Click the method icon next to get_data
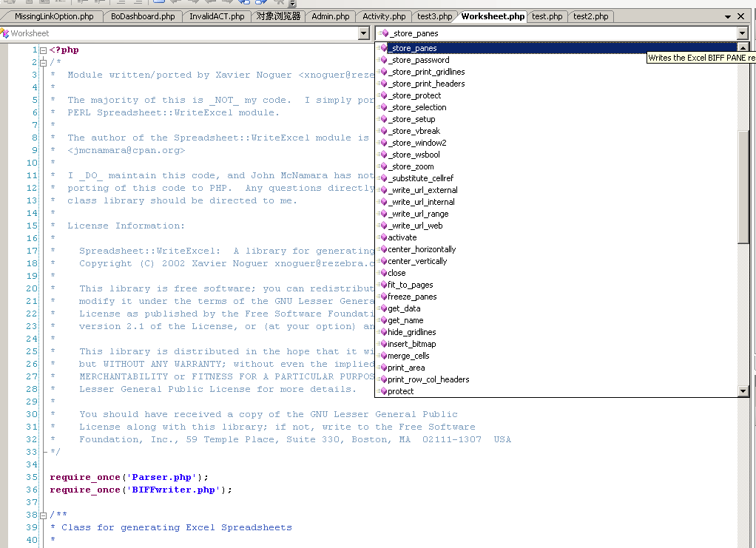 (x=384, y=308)
